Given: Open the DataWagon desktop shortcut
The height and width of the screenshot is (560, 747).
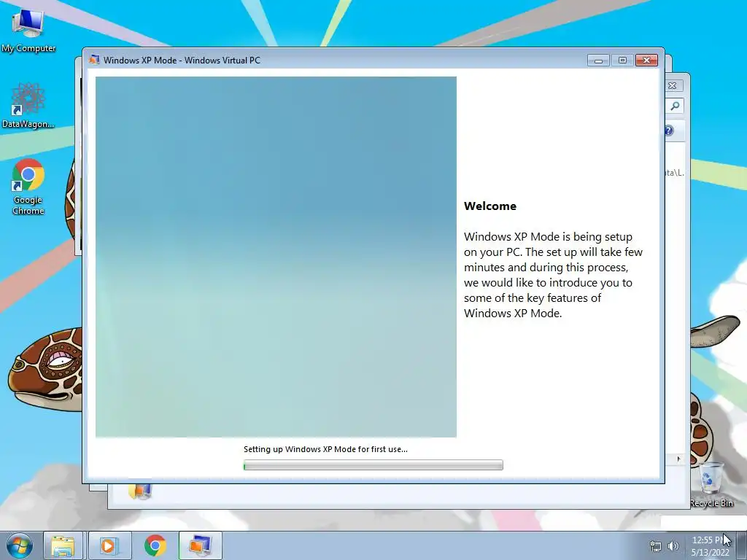Looking at the screenshot, I should click(28, 106).
